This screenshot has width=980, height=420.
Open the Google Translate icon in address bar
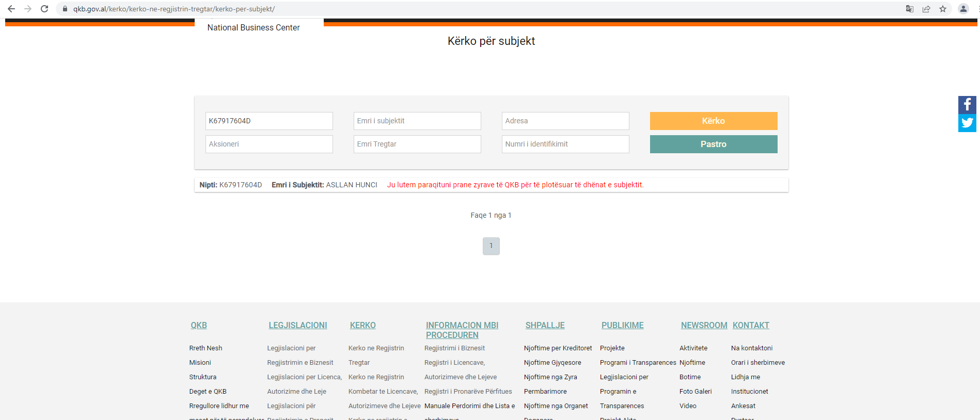tap(910, 9)
